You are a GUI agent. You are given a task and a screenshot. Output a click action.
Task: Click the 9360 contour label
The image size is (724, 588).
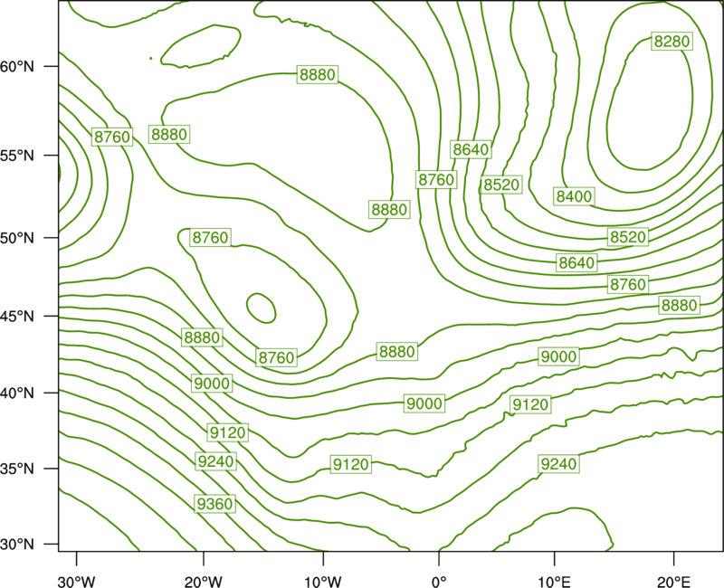point(214,504)
